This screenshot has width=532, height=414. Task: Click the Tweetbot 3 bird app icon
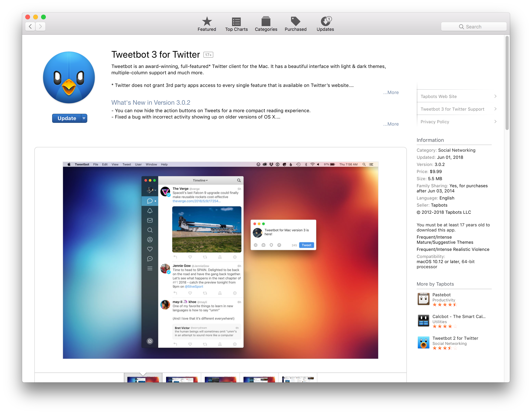pos(69,77)
